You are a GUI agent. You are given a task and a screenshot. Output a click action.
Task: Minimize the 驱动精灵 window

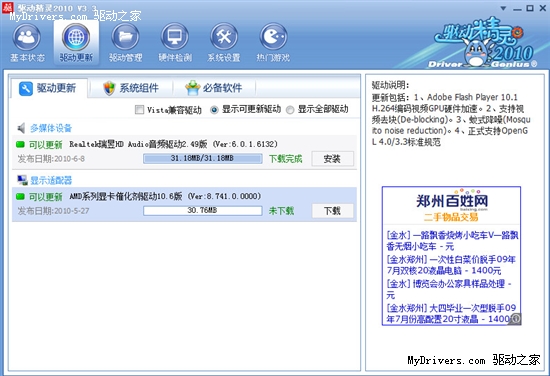pyautogui.click(x=517, y=8)
